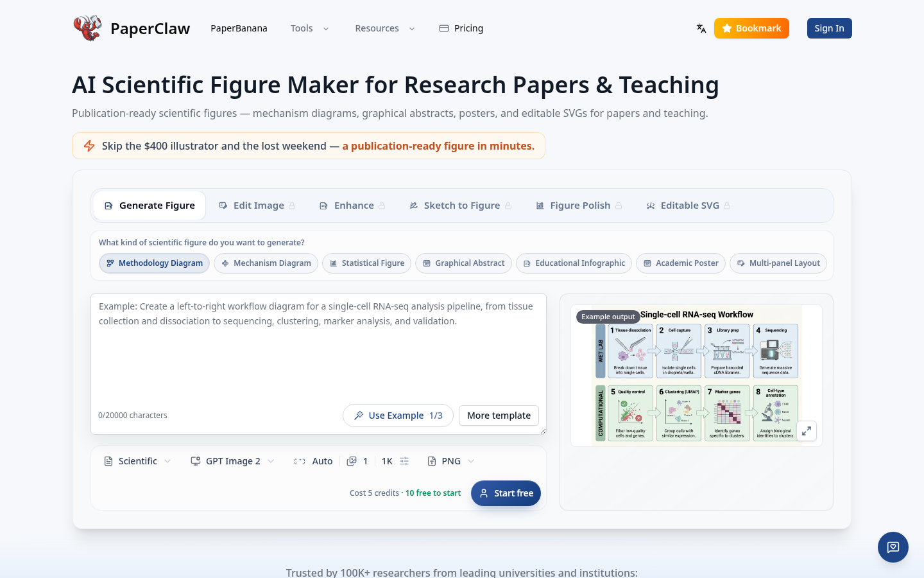Image resolution: width=924 pixels, height=578 pixels.
Task: Open the GPT Image 2 model dropdown
Action: coord(232,461)
